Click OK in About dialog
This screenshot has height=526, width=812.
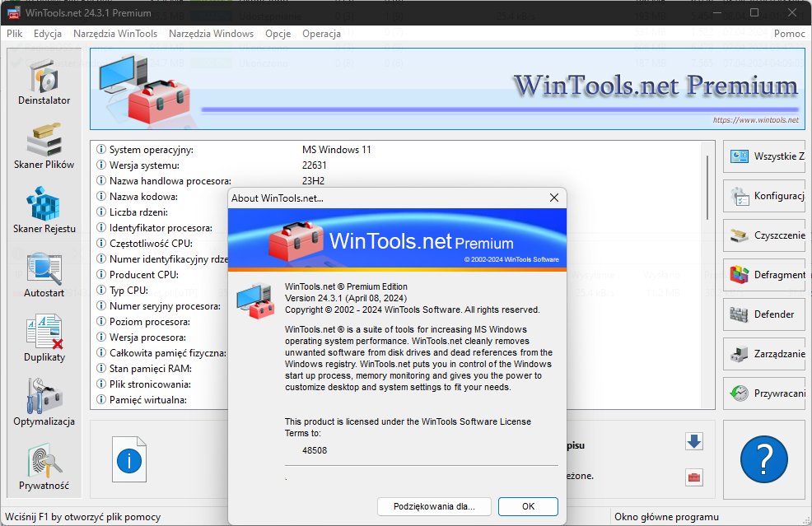click(x=528, y=506)
